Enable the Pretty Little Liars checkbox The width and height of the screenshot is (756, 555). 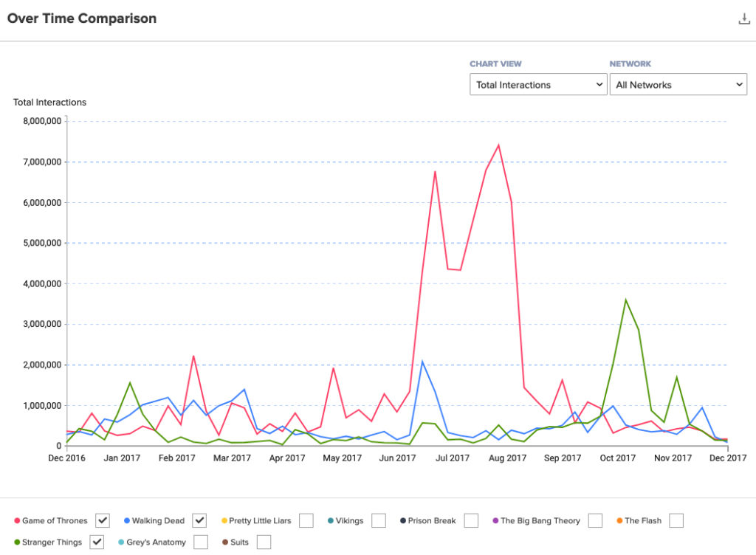click(x=306, y=521)
